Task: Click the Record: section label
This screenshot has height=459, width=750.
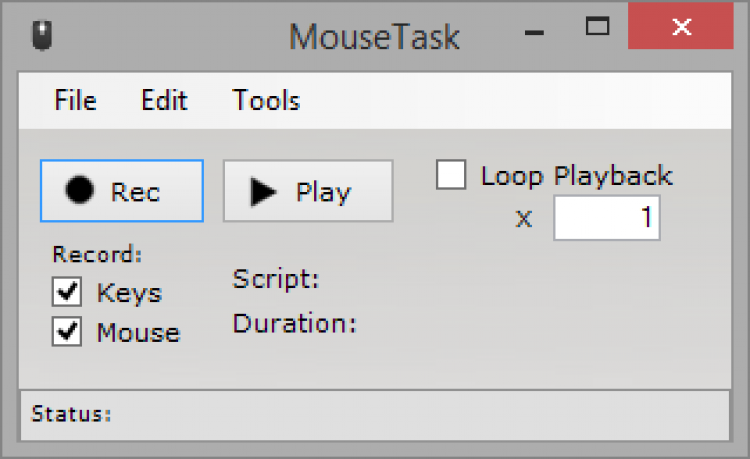Action: 97,254
